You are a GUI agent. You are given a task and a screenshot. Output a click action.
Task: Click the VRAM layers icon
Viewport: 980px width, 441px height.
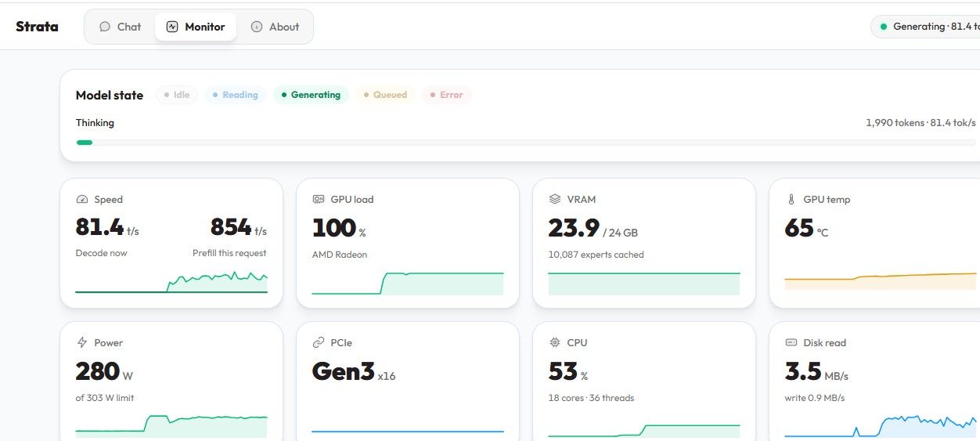555,200
